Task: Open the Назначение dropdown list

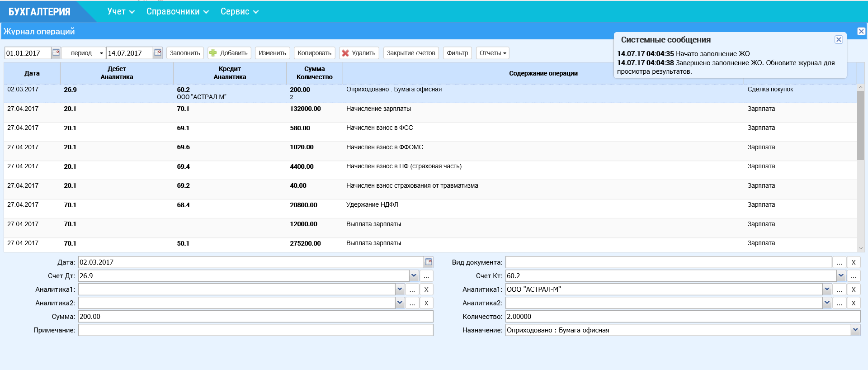Action: click(x=855, y=330)
